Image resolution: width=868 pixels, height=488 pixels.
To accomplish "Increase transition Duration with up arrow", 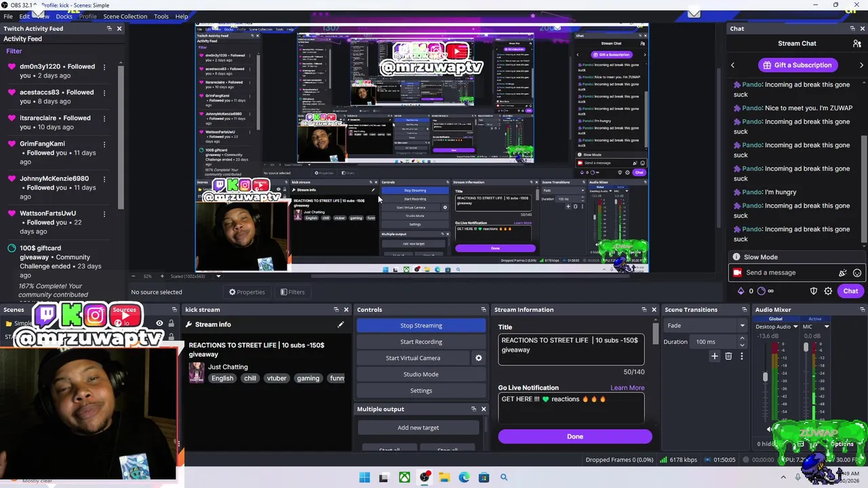I will (x=742, y=339).
